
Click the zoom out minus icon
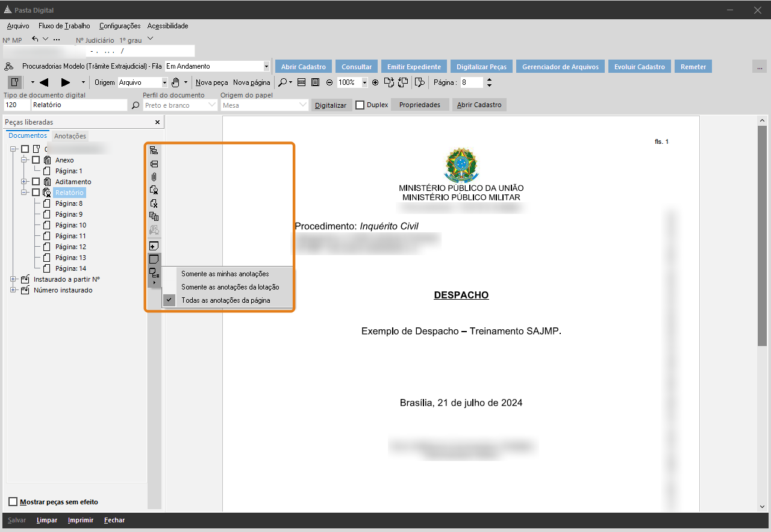[x=329, y=82]
